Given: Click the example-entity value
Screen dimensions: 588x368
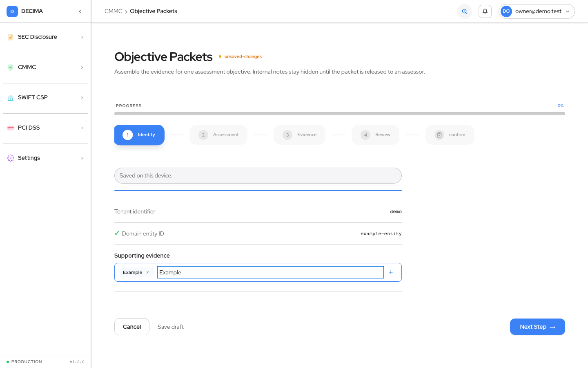Looking at the screenshot, I should (x=381, y=234).
